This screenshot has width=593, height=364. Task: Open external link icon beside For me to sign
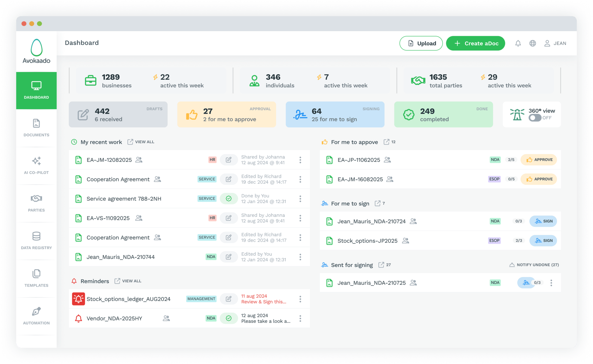[x=377, y=203]
